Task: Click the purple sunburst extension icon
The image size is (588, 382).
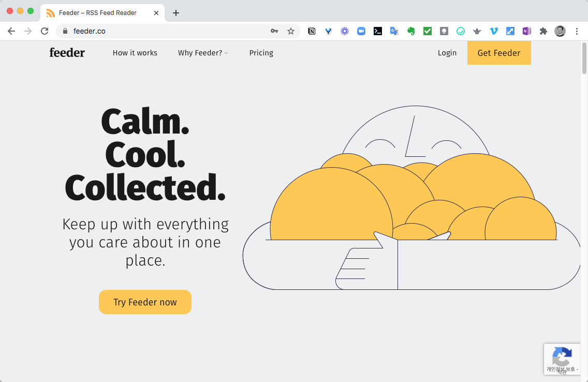Action: [345, 31]
